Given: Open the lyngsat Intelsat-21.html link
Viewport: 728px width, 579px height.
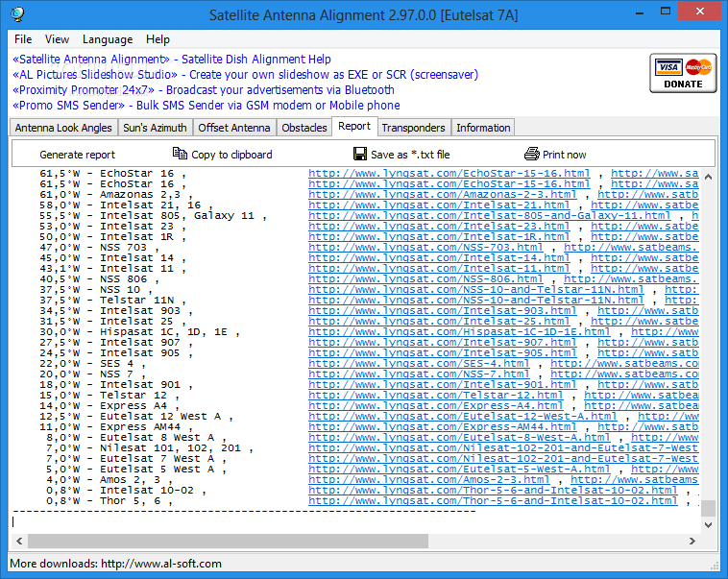Looking at the screenshot, I should click(x=439, y=205).
